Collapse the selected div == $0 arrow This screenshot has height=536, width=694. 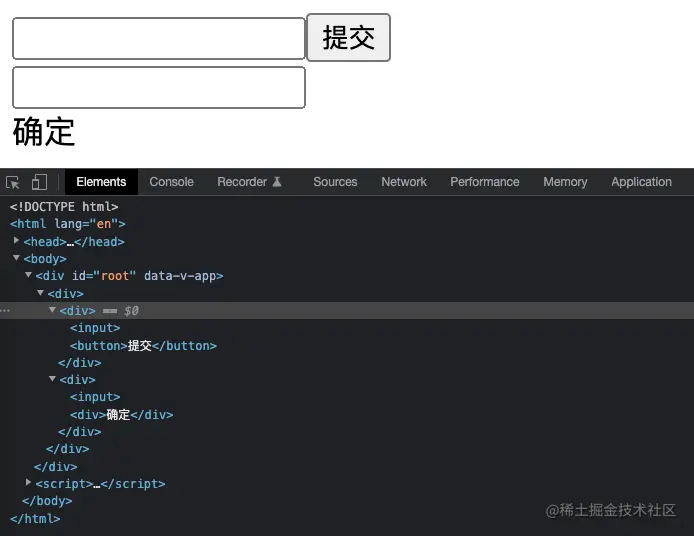click(52, 310)
